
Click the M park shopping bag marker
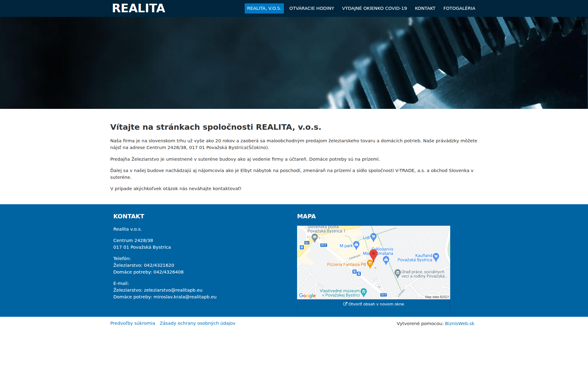(x=356, y=245)
